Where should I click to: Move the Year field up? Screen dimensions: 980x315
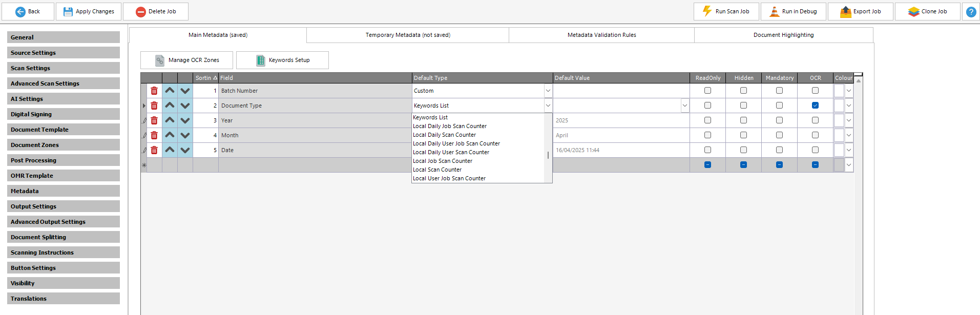pyautogui.click(x=170, y=120)
